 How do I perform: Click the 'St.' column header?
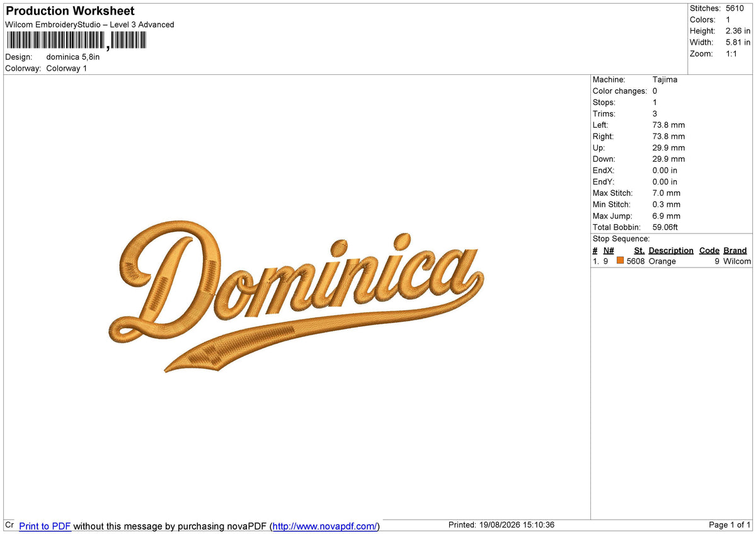(639, 250)
